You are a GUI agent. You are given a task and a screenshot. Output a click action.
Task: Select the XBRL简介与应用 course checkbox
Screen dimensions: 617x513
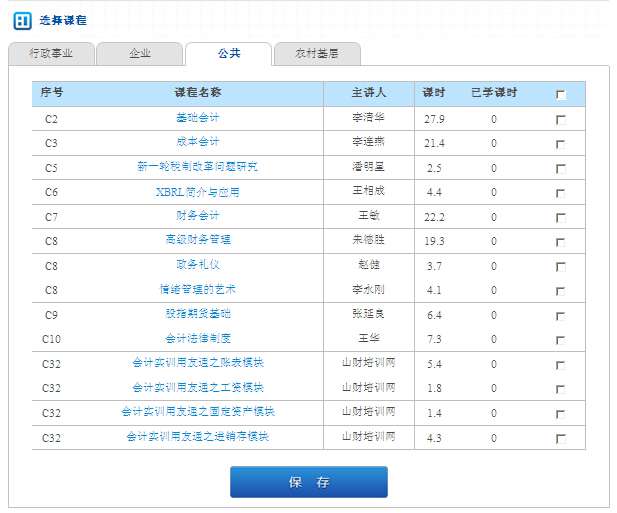click(x=561, y=193)
